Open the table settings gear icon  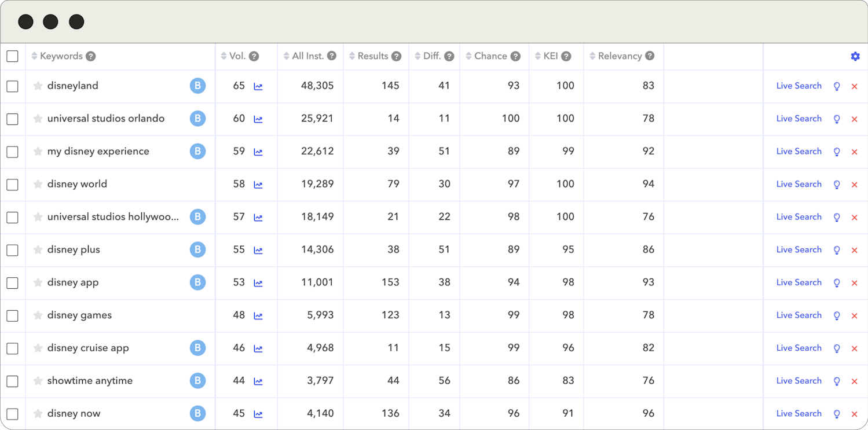click(855, 57)
